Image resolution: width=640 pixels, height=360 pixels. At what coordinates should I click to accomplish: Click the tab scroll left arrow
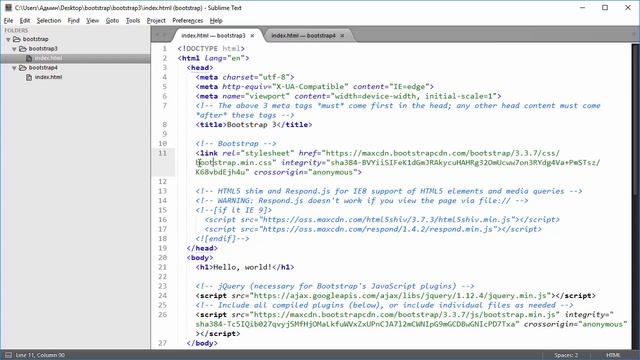(x=157, y=36)
